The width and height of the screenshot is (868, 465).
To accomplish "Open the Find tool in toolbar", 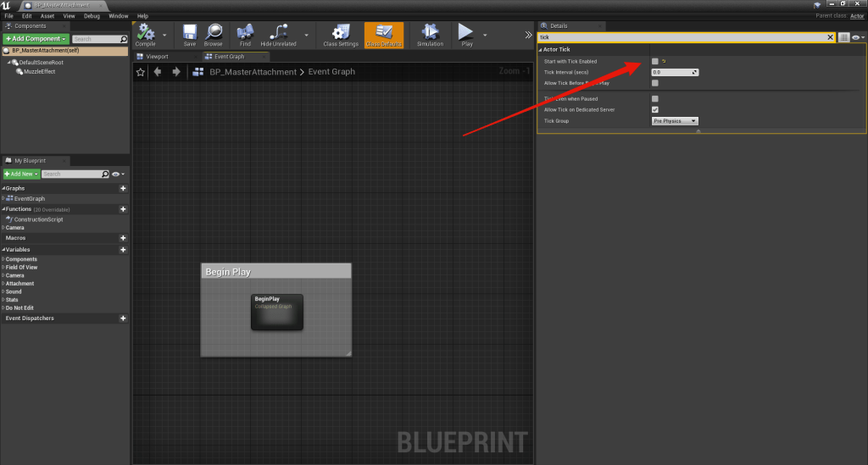I will [245, 34].
